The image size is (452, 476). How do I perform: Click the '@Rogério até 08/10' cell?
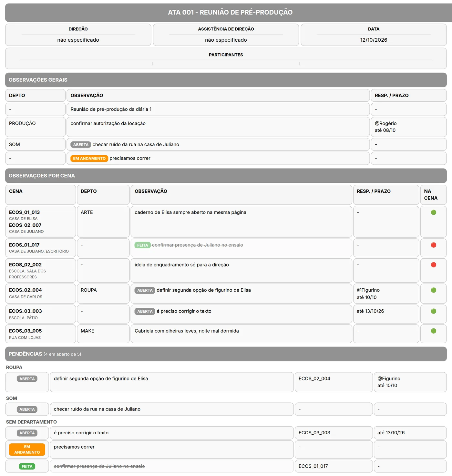409,127
